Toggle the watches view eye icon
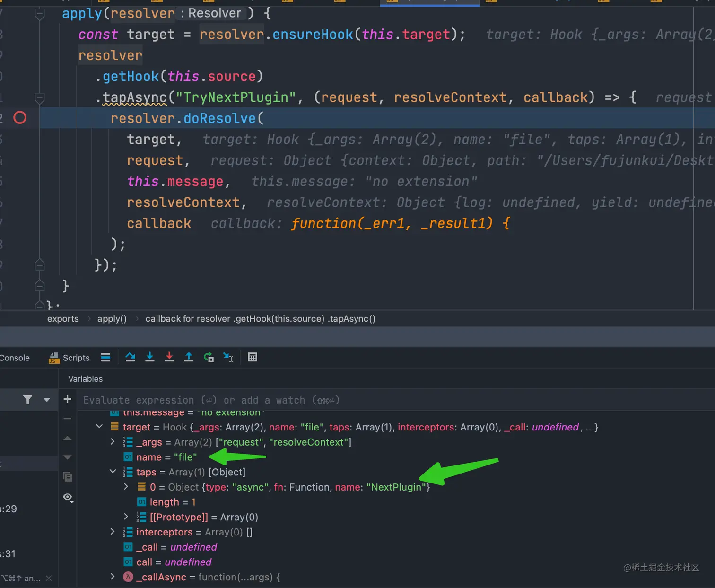 (68, 497)
